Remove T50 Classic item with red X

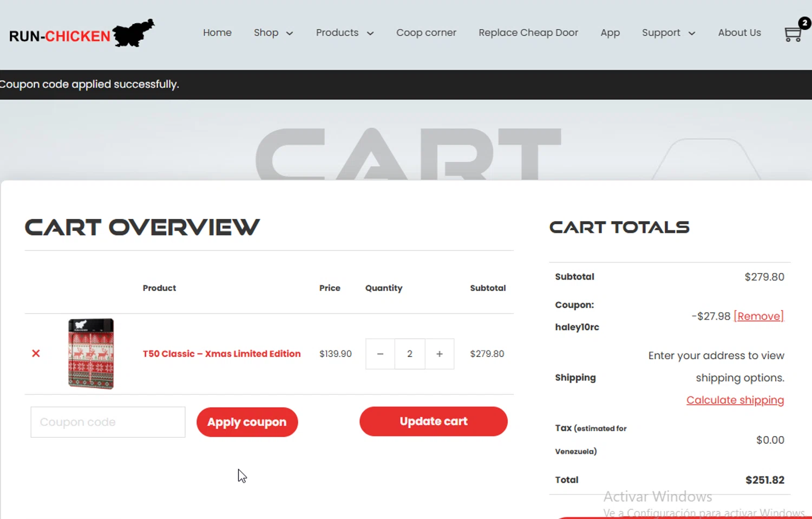pos(36,353)
